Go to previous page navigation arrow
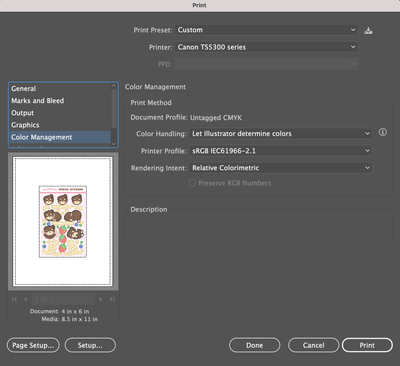Viewport: 400px width, 366px height. click(x=26, y=299)
